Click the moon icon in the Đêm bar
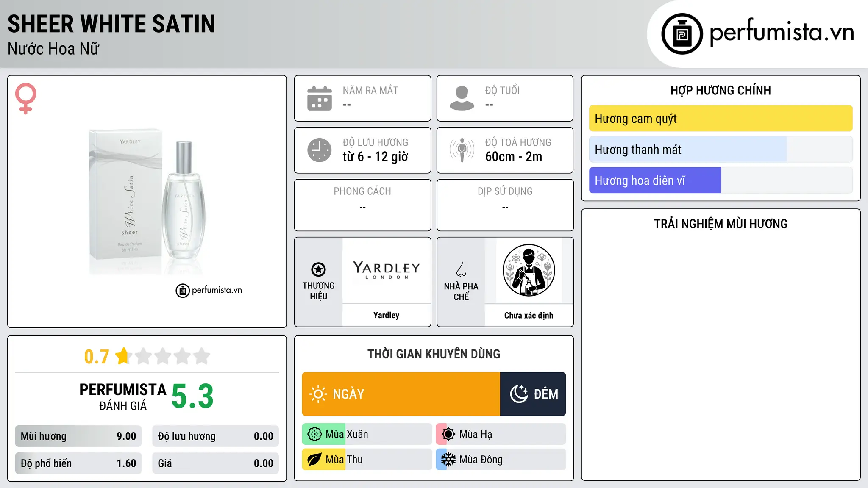868x488 pixels. pos(519,394)
